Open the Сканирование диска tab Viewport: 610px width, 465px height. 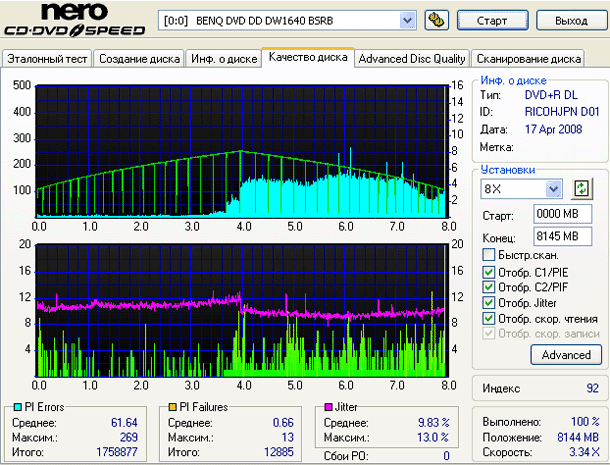tap(528, 59)
